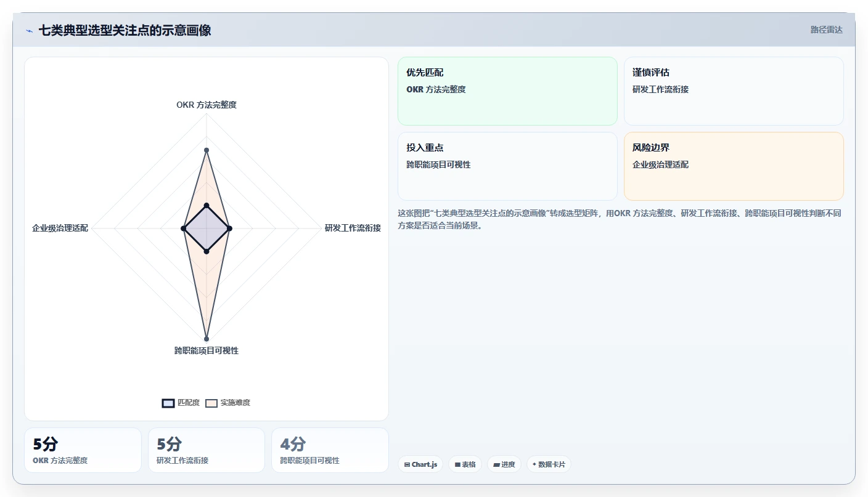Click 研发工作流衔接 text in 谨慎评估 card

point(660,89)
